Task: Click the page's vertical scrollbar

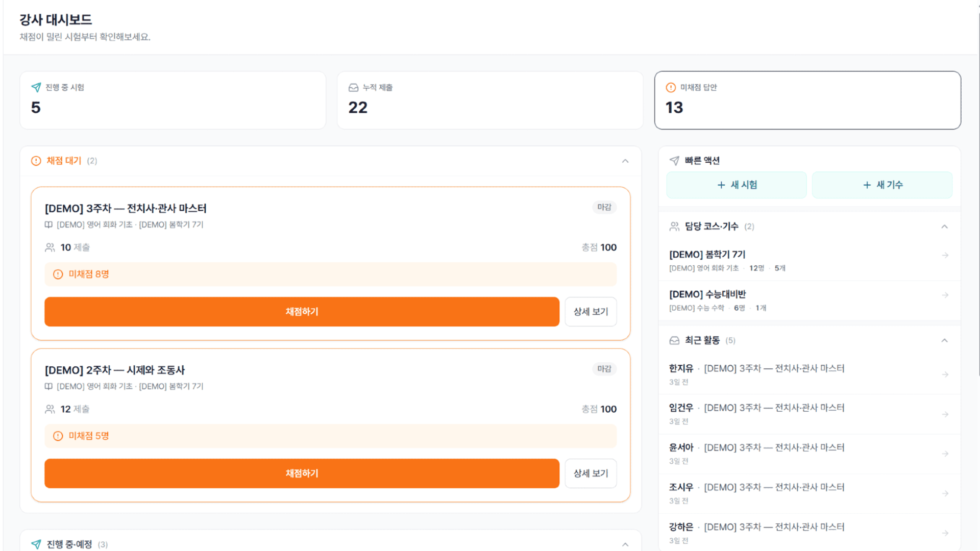Action: click(x=978, y=194)
